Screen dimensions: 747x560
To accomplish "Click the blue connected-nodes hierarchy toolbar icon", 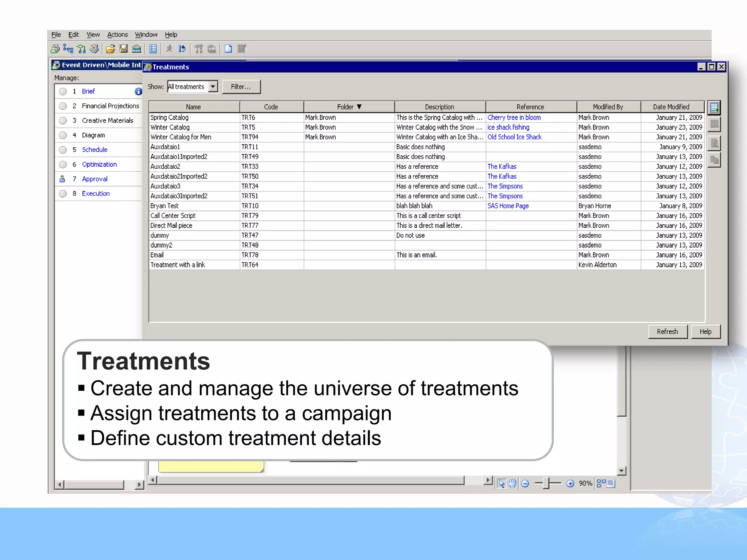I will coord(68,49).
